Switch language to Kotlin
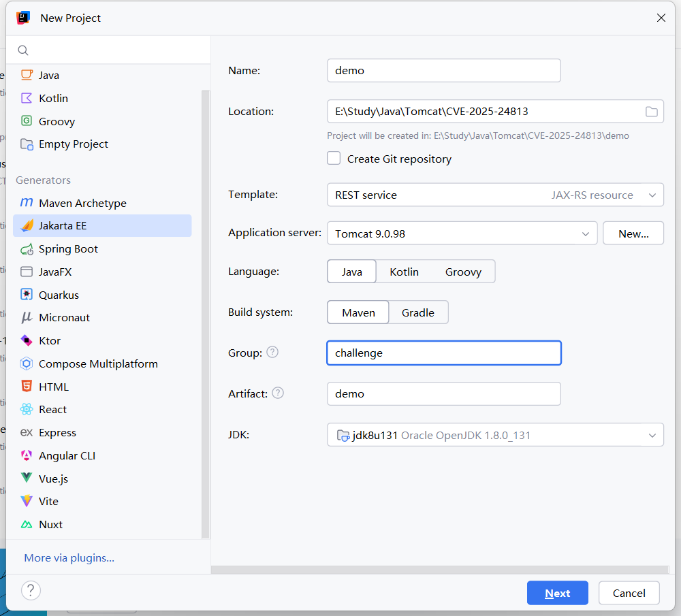 404,272
